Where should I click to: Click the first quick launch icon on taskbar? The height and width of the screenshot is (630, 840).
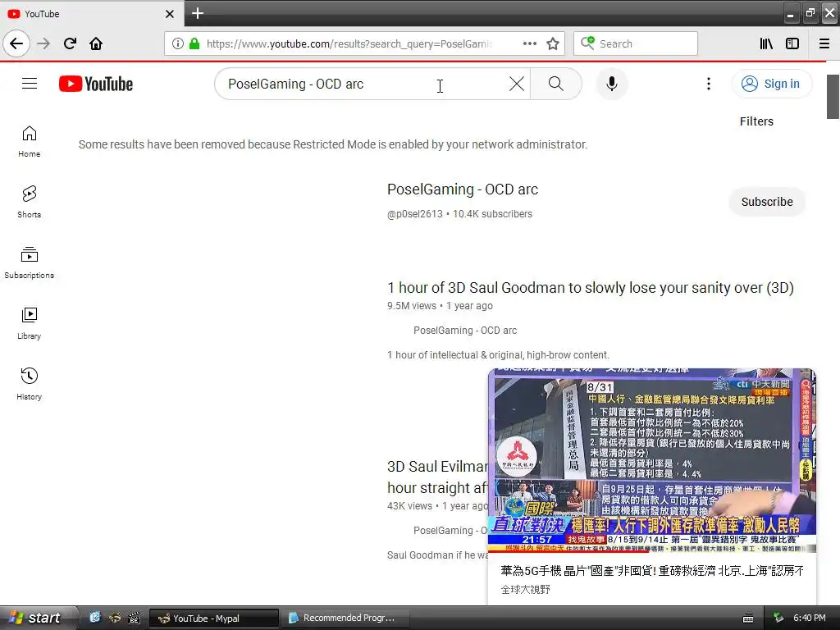pyautogui.click(x=95, y=618)
